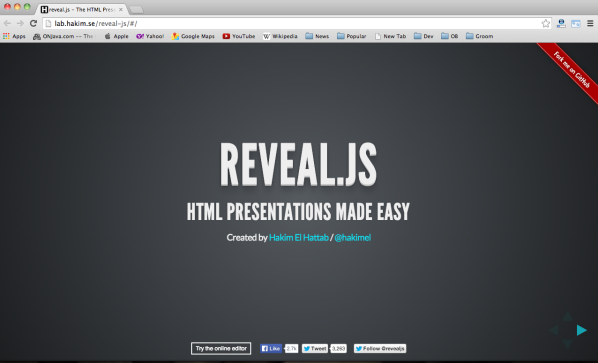Open the Apps shortcut in bookmarks bar
Viewport: 598px width, 363px height.
(14, 36)
